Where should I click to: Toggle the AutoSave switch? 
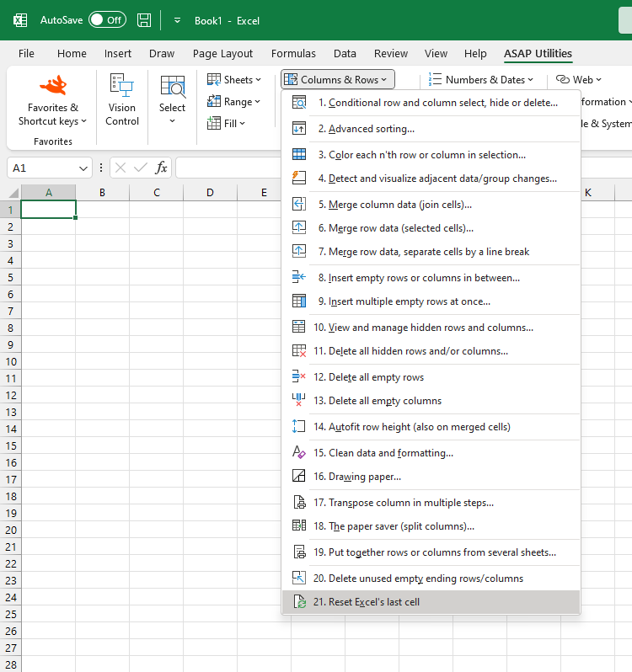[x=107, y=19]
